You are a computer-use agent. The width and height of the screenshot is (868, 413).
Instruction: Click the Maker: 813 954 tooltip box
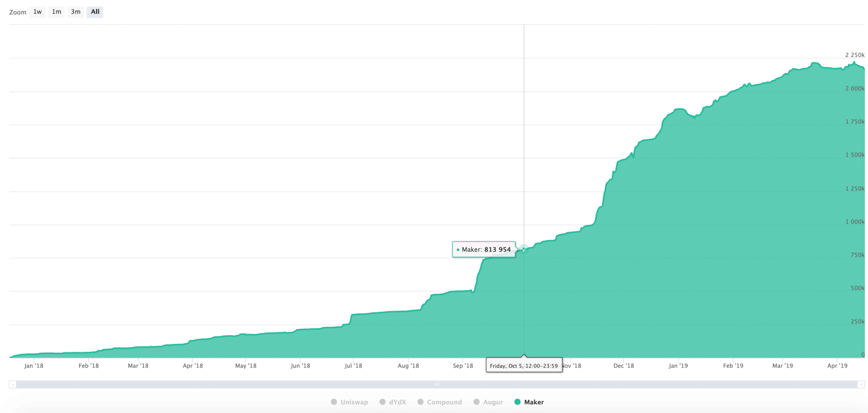tap(484, 249)
